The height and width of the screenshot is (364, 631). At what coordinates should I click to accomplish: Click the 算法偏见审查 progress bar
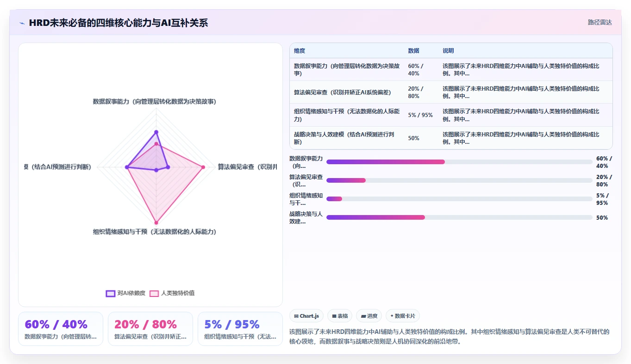tap(459, 180)
